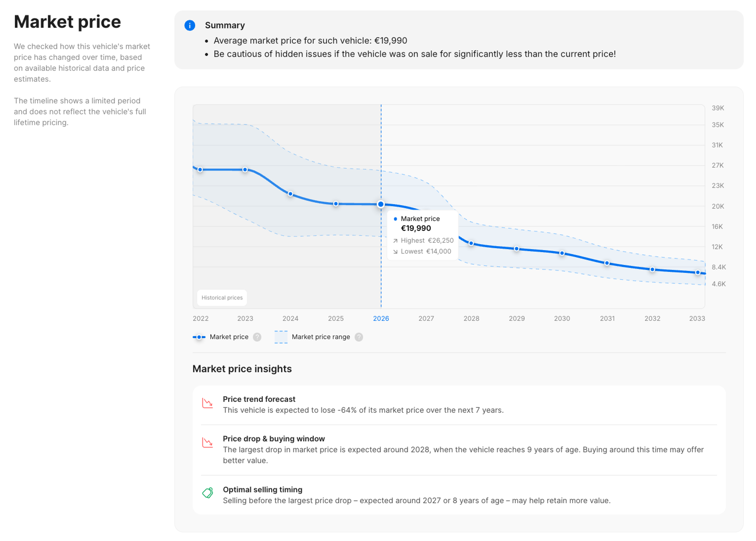Click the blue info icon beside Summary
The image size is (756, 541).
pos(190,25)
